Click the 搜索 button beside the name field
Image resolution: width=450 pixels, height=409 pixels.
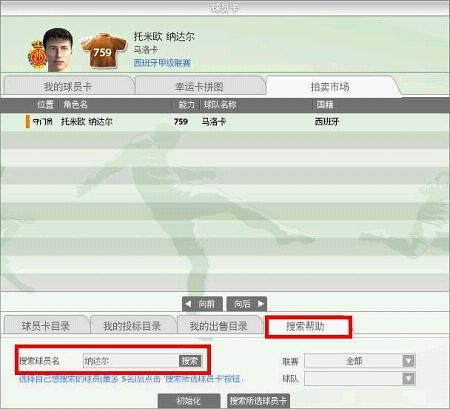190,361
